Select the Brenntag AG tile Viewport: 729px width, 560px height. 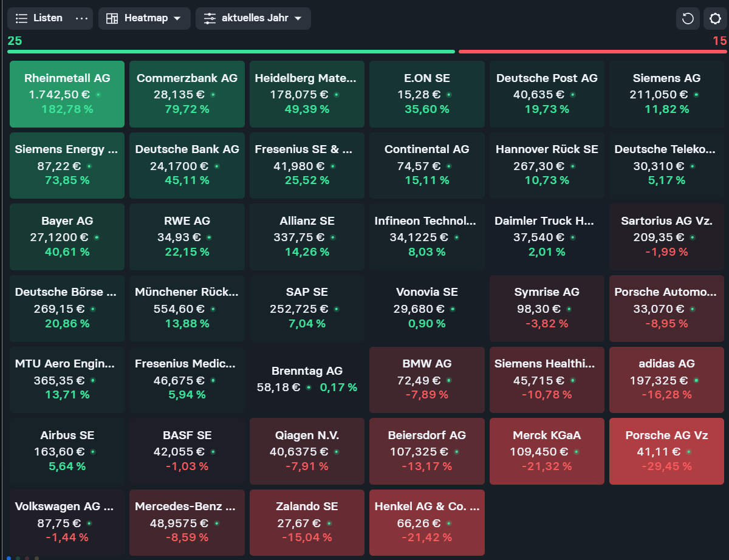(x=307, y=380)
